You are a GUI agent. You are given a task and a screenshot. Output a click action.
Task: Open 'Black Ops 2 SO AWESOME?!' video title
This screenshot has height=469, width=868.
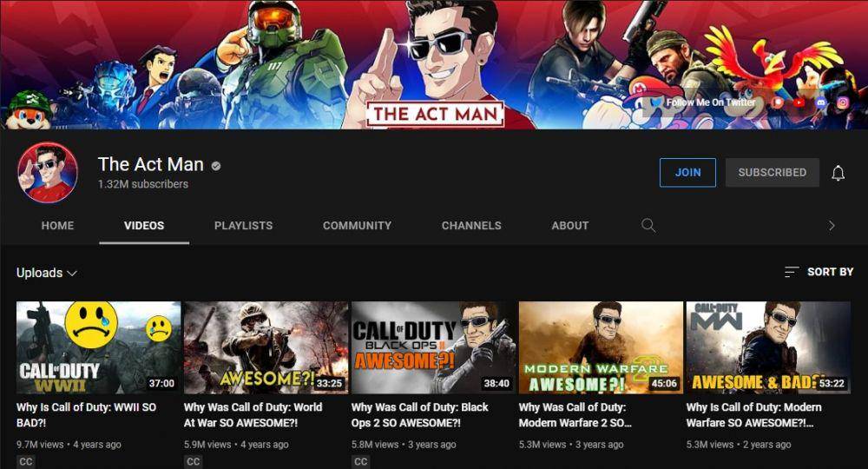[419, 415]
